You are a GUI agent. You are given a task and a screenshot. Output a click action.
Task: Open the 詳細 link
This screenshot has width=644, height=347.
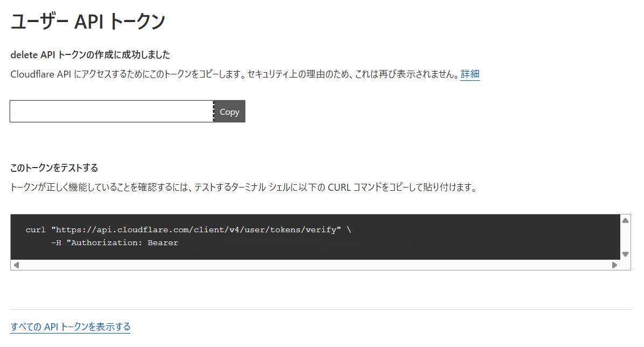pyautogui.click(x=470, y=74)
